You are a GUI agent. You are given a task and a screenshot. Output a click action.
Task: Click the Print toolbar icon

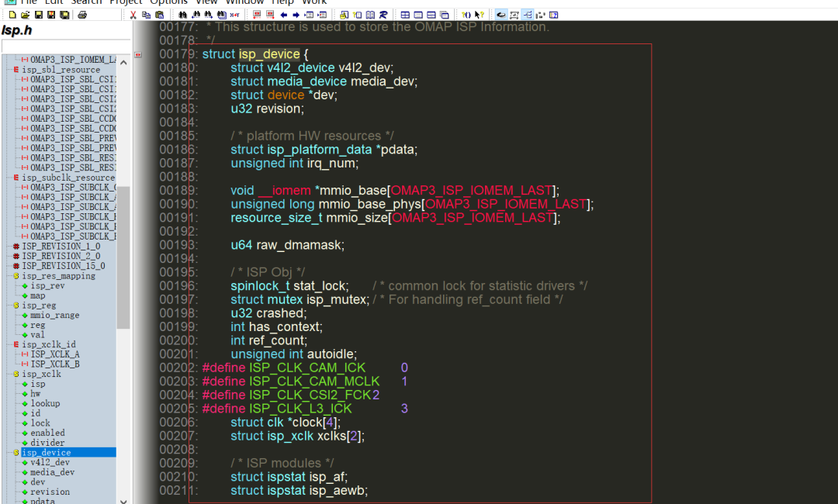(82, 15)
